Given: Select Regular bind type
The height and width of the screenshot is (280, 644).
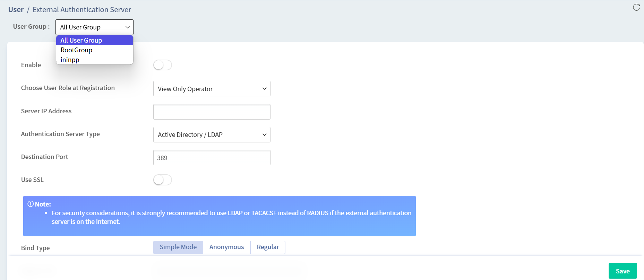Looking at the screenshot, I should [x=268, y=247].
